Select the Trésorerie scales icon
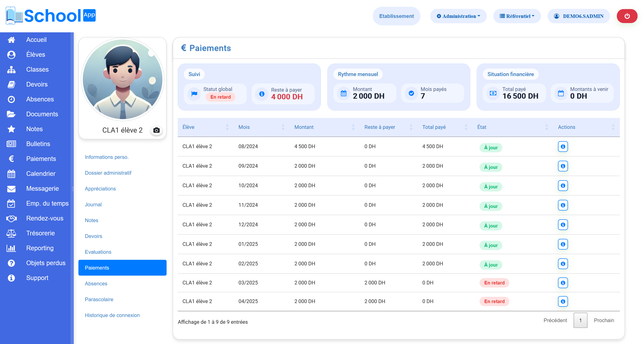Screen dimensions: 644x344 [x=11, y=233]
